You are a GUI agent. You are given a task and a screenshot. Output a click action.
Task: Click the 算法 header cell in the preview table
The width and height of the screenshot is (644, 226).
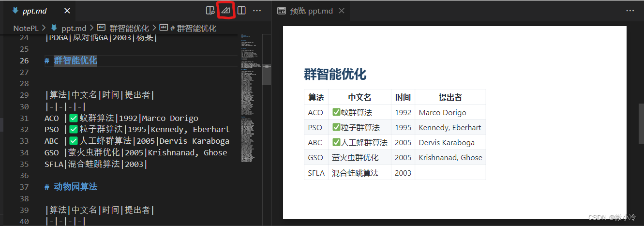coord(316,97)
